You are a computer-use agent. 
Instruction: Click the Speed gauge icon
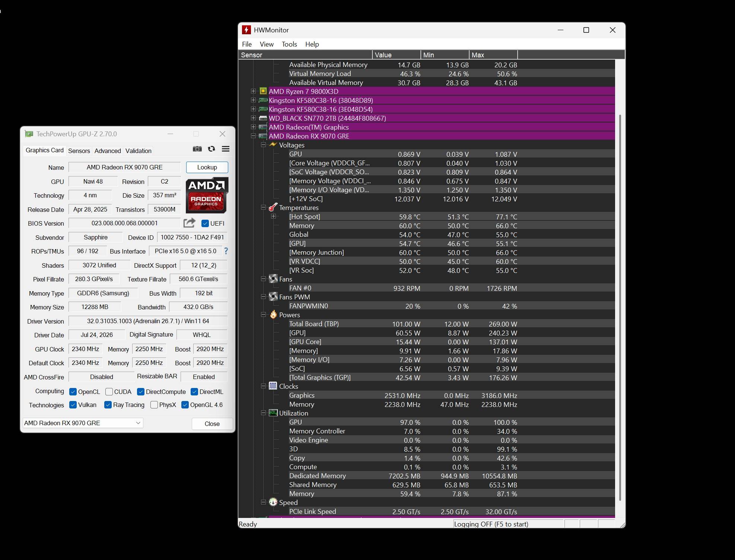[273, 502]
